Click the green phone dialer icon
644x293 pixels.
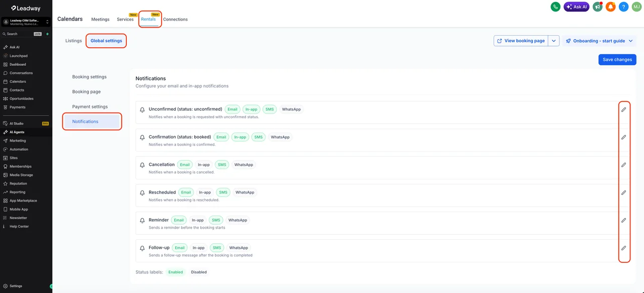pyautogui.click(x=555, y=7)
